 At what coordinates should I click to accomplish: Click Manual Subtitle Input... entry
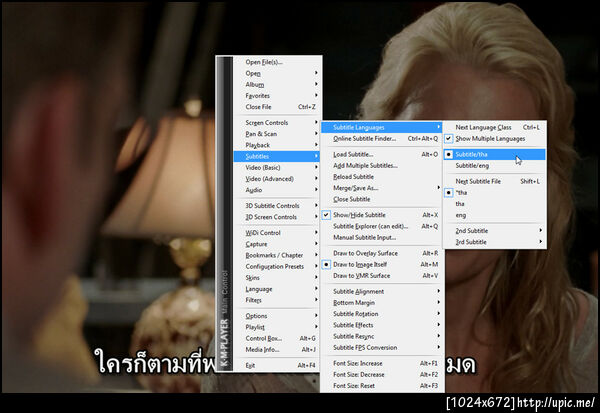(381, 237)
